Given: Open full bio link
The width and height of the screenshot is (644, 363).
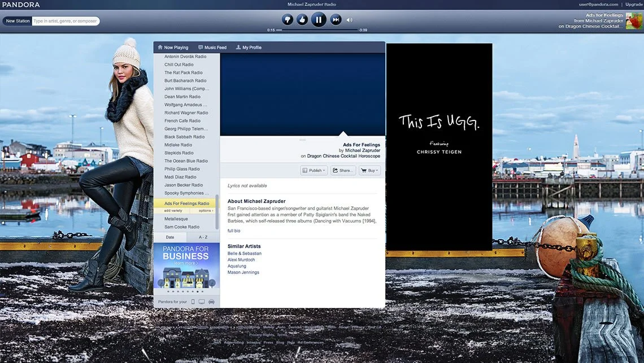Looking at the screenshot, I should tap(234, 231).
